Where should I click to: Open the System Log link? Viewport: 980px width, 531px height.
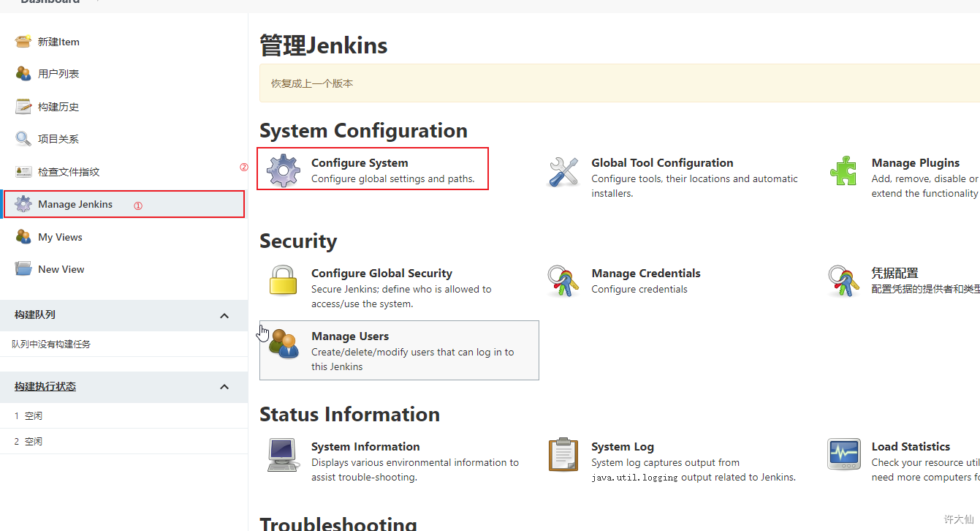point(623,446)
